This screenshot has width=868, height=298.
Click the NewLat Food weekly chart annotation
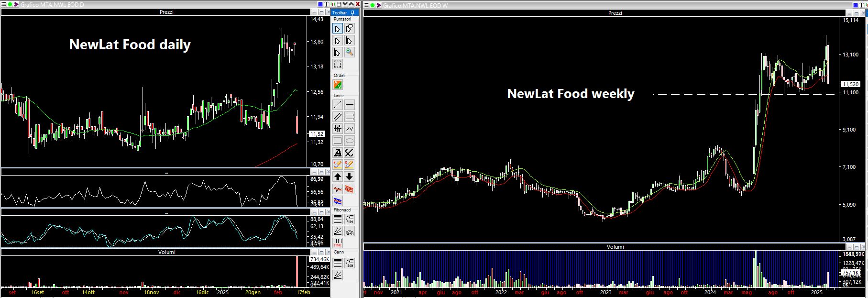point(571,94)
